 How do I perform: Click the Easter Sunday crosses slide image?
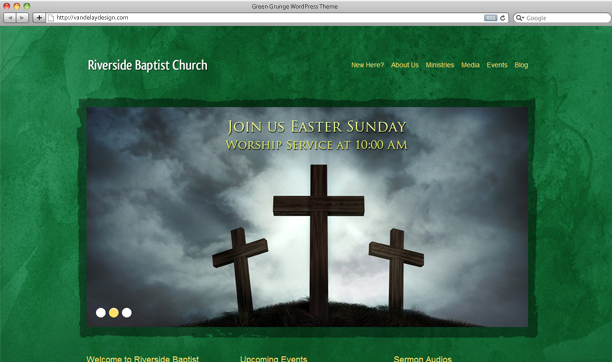pyautogui.click(x=307, y=217)
